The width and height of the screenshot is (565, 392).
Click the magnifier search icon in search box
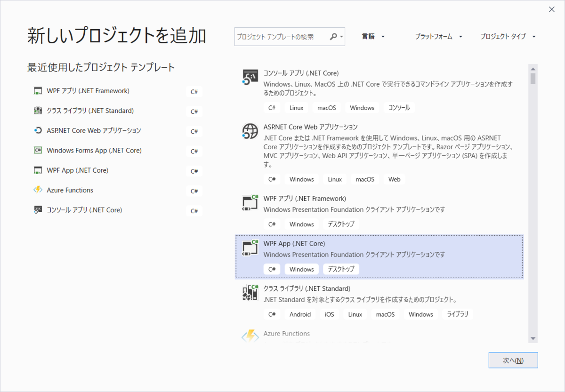(333, 36)
